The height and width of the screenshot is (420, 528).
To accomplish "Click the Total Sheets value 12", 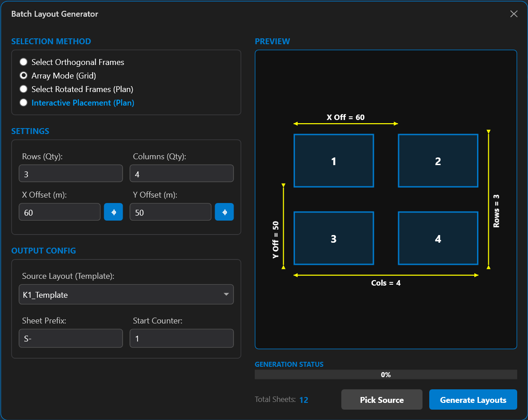I will (304, 400).
